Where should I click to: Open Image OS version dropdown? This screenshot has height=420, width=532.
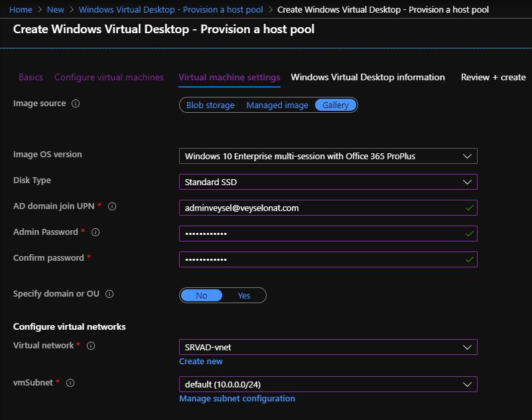click(x=328, y=156)
